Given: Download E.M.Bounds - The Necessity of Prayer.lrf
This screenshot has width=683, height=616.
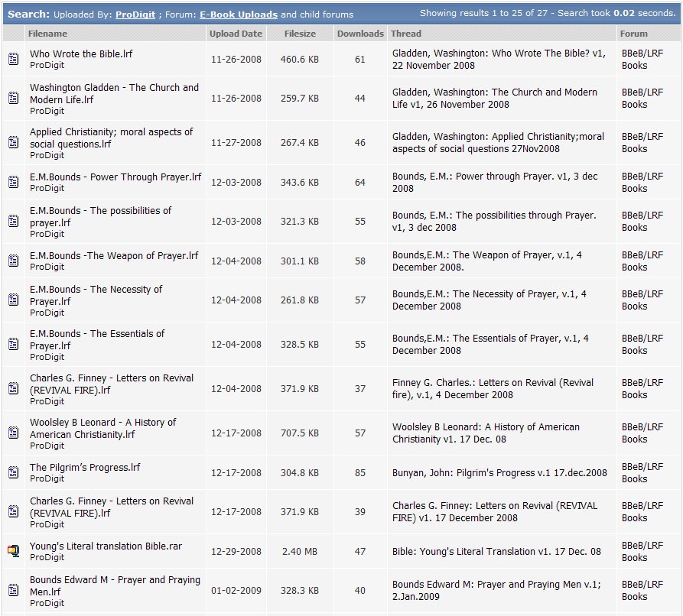Looking at the screenshot, I should (96, 295).
